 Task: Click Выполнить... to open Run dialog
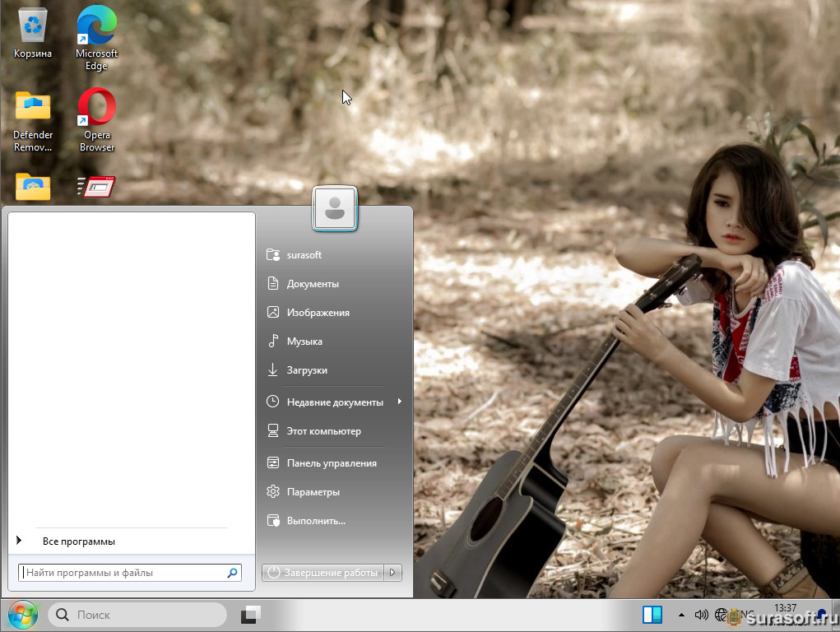tap(315, 521)
